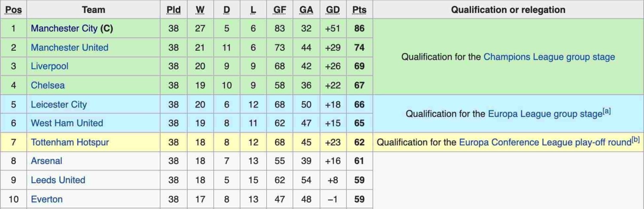Viewport: 644px width, 209px height.
Task: Select the Chelsea link
Action: click(x=48, y=85)
